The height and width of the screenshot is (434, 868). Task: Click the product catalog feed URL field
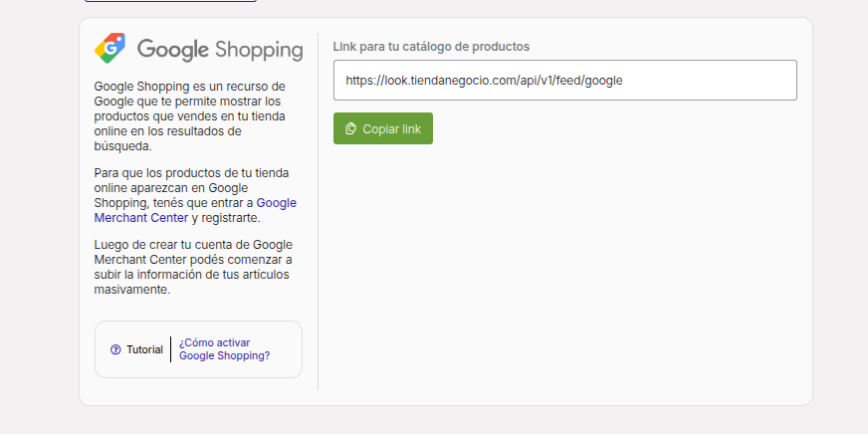(565, 81)
